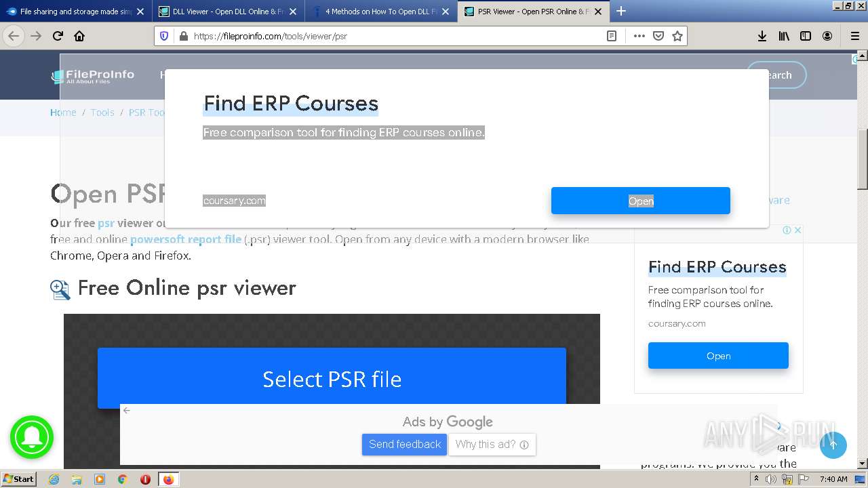The image size is (868, 488).
Task: Select the PSR Viewer tab
Action: pos(534,12)
